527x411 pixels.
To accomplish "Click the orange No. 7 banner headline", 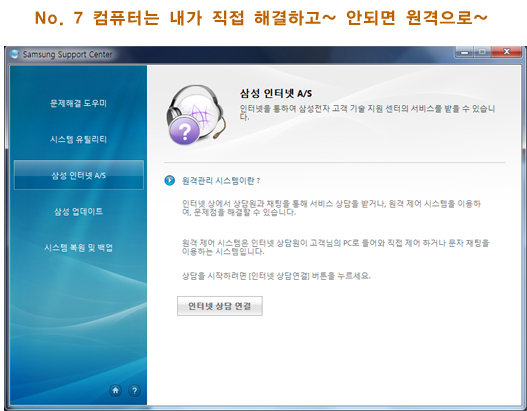I will pos(261,17).
